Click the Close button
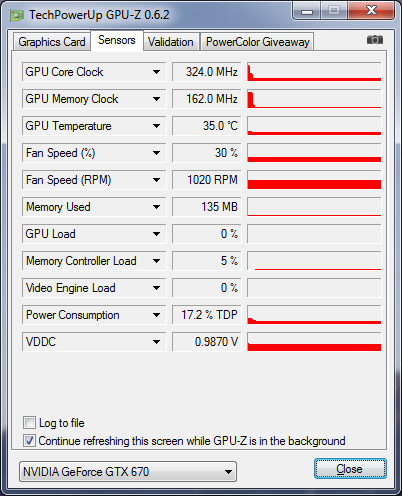The height and width of the screenshot is (496, 402). click(350, 469)
